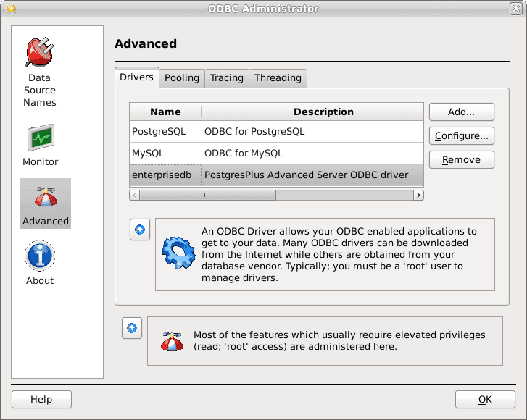Image resolution: width=527 pixels, height=420 pixels.
Task: Select the Monitor icon in sidebar
Action: point(40,145)
